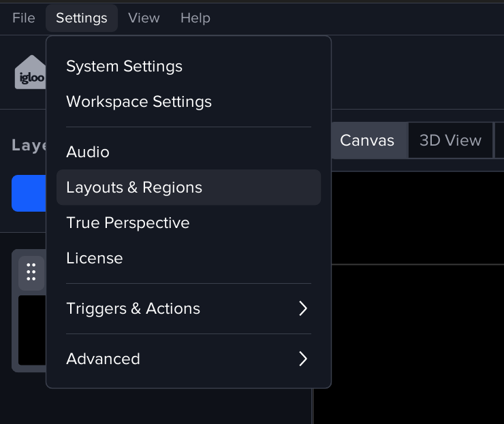Open the View menu
The image size is (504, 424).
coord(144,18)
